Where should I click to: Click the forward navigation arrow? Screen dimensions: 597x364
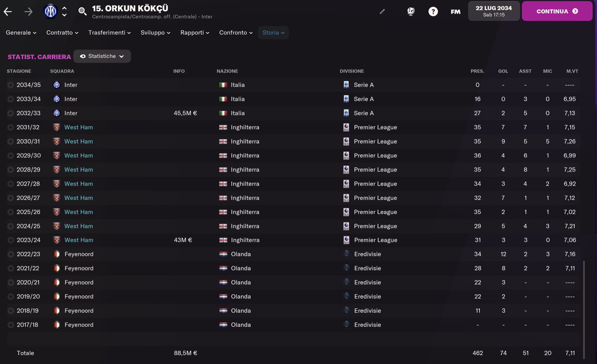click(x=28, y=11)
